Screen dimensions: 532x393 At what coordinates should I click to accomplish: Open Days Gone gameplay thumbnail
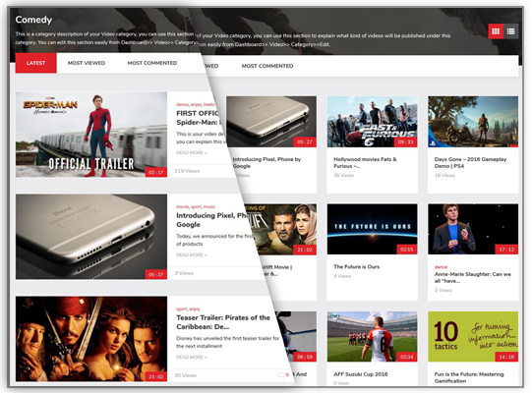click(x=473, y=122)
